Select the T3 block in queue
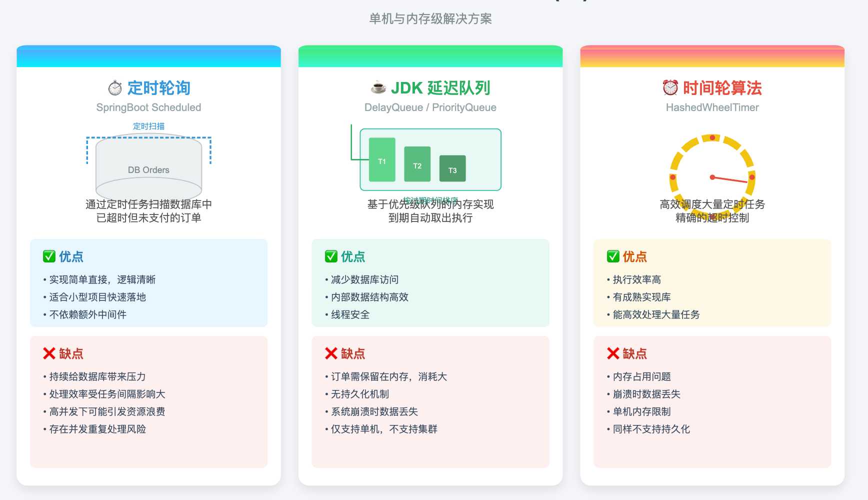 452,169
